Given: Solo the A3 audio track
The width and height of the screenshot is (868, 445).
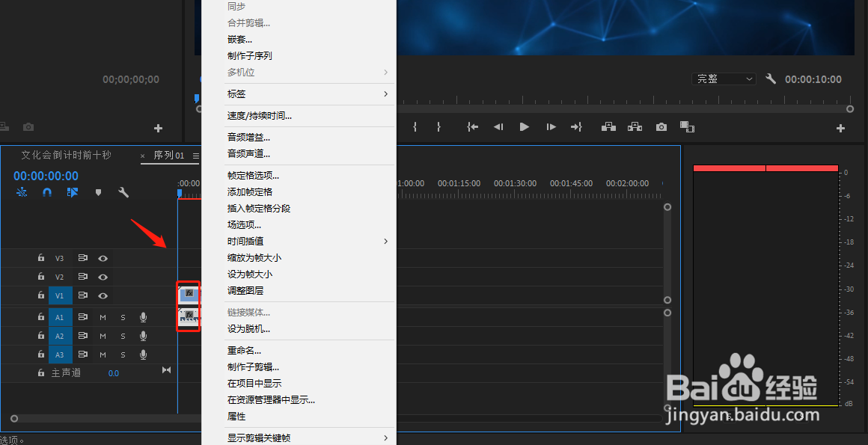Looking at the screenshot, I should (123, 354).
